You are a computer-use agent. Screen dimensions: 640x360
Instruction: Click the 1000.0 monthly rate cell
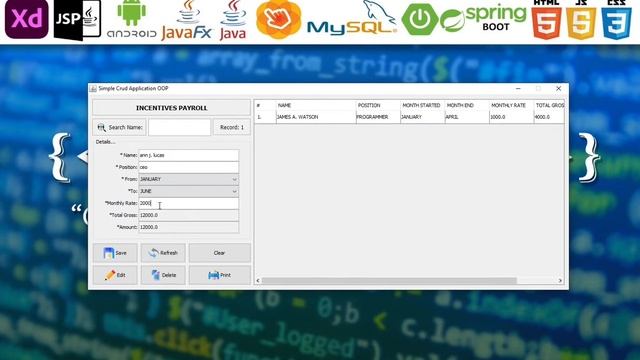click(x=511, y=117)
